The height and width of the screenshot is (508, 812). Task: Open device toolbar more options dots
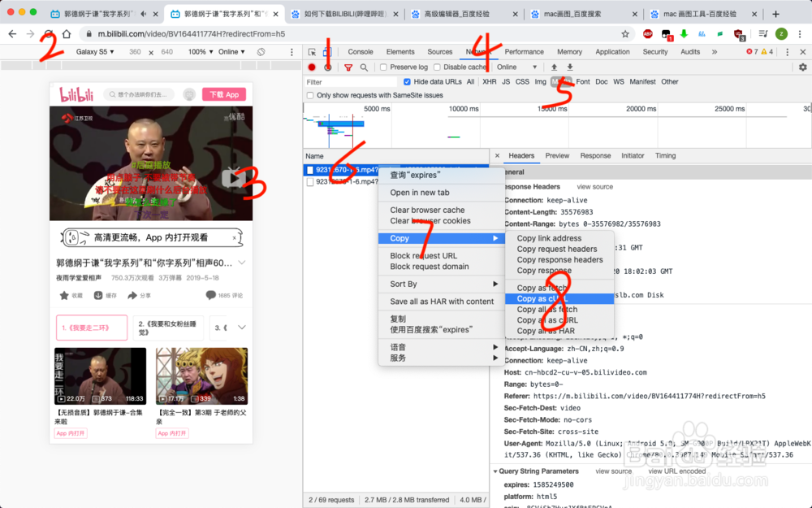[x=292, y=52]
